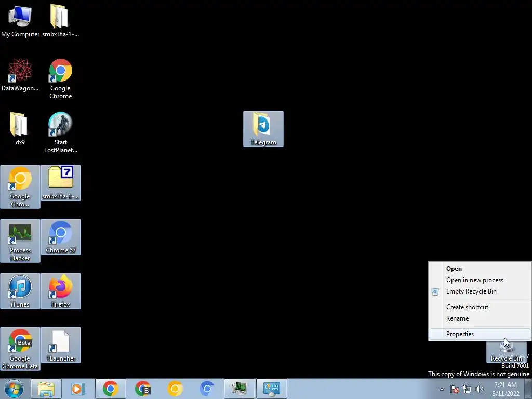This screenshot has height=399, width=532.
Task: Show hidden system tray icons arrow
Action: [442, 389]
